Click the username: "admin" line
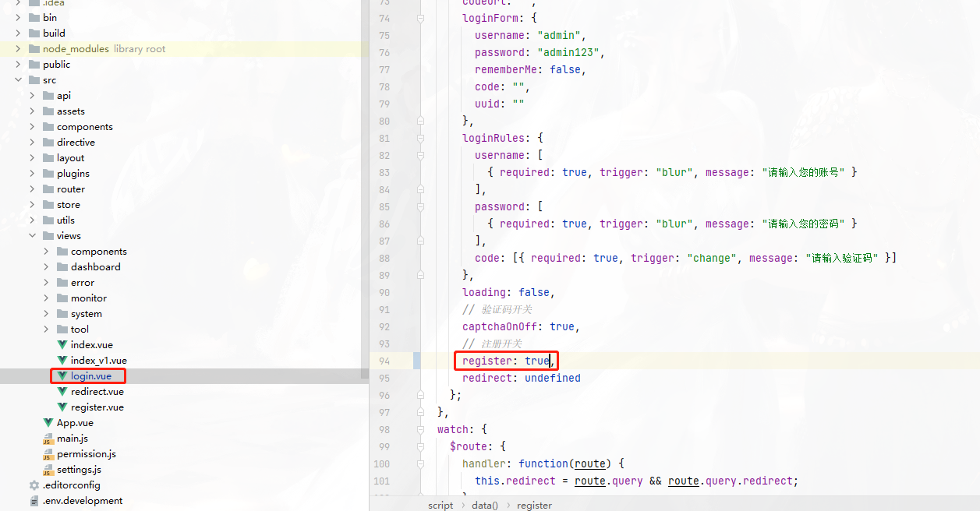Image resolution: width=980 pixels, height=511 pixels. (530, 35)
